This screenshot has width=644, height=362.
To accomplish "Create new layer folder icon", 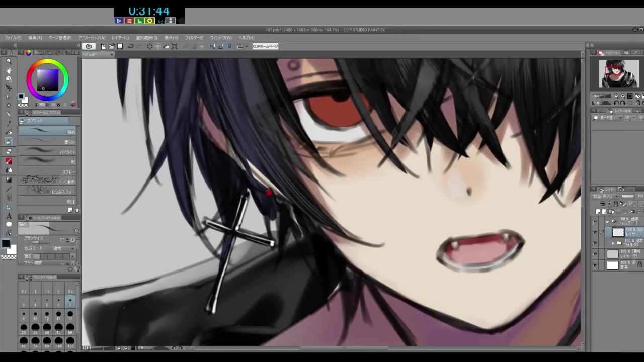I will coord(611,211).
